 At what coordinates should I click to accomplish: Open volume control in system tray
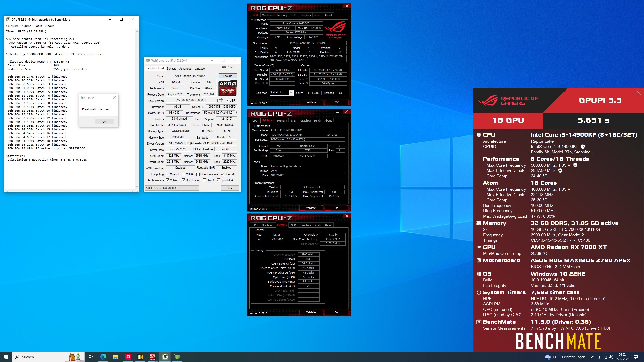pyautogui.click(x=611, y=357)
